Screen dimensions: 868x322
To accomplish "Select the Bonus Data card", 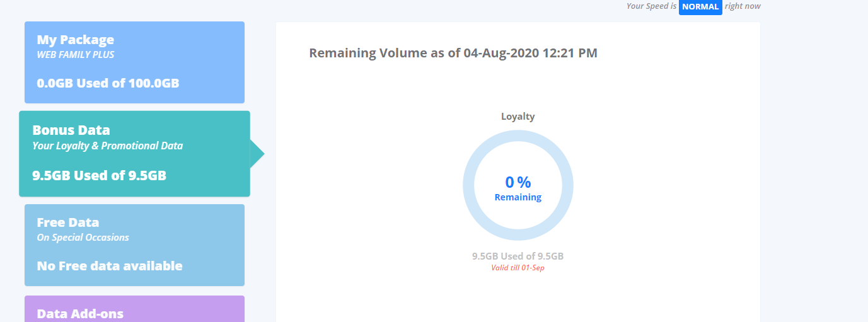I will [x=134, y=154].
